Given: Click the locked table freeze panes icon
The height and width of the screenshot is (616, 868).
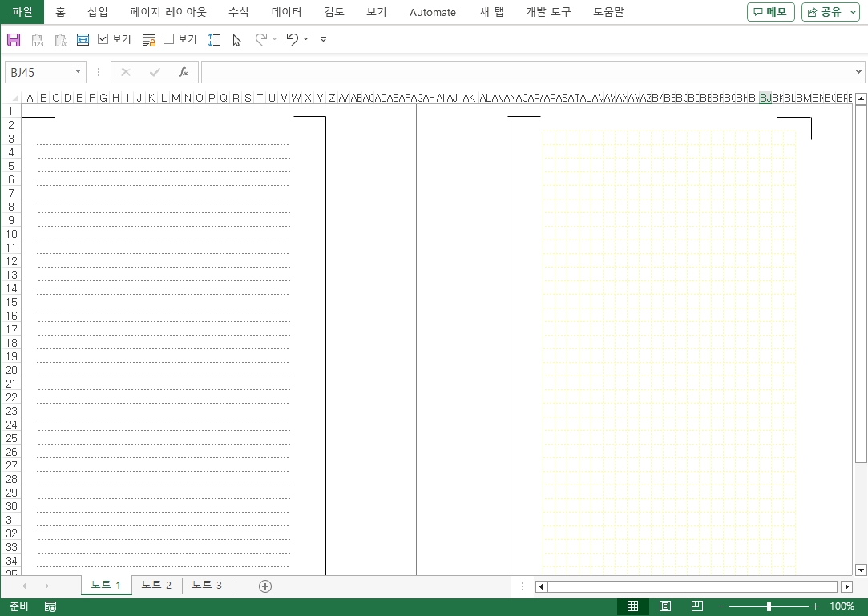Looking at the screenshot, I should tap(149, 40).
